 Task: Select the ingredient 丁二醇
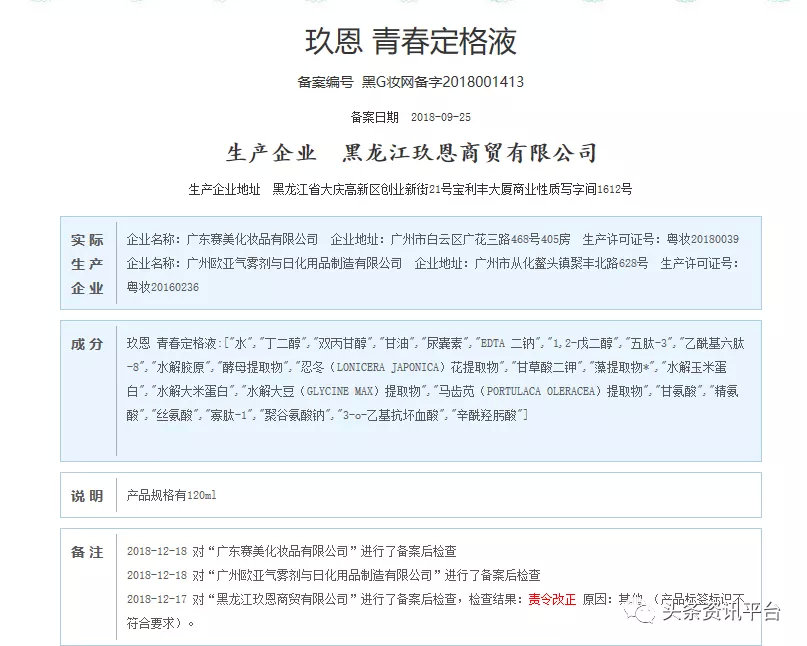(282, 343)
